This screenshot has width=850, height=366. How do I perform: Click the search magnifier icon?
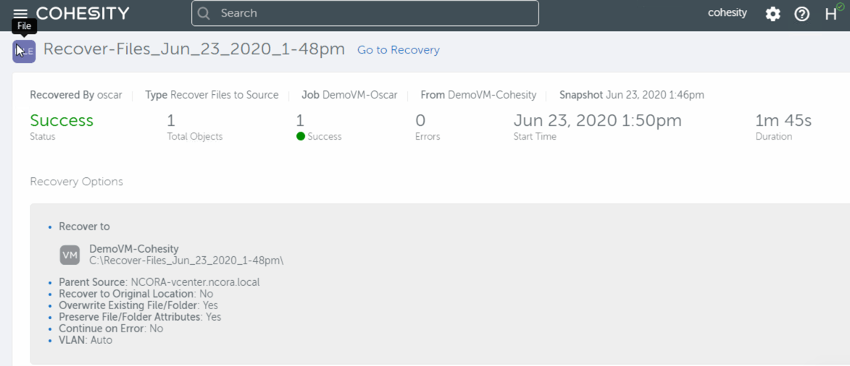click(204, 13)
